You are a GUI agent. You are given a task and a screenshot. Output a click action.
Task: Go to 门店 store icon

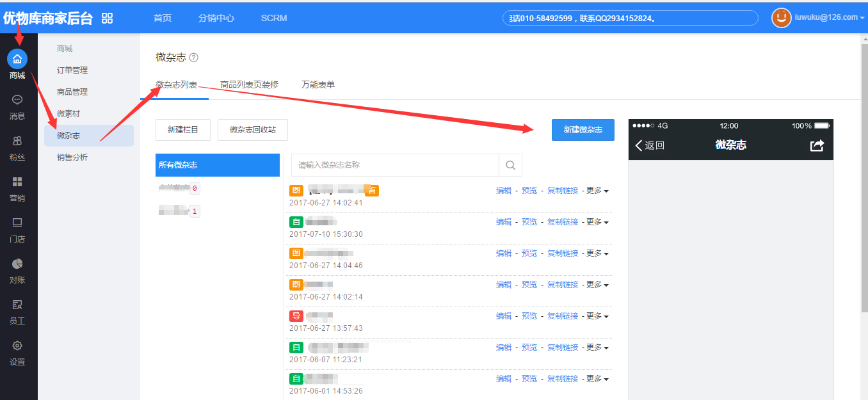tap(17, 223)
